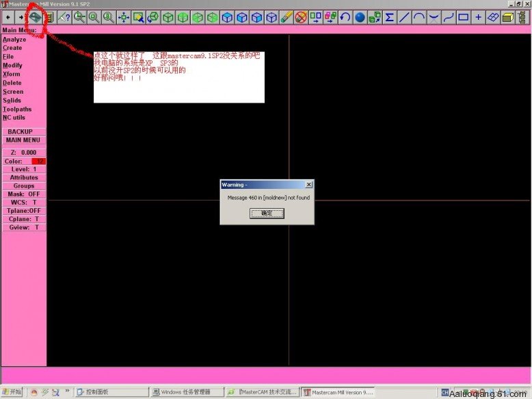Click the Groups button
This screenshot has height=399, width=532.
[24, 186]
